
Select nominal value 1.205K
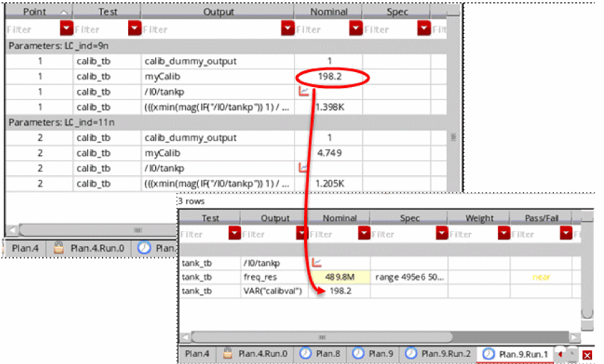tap(329, 183)
